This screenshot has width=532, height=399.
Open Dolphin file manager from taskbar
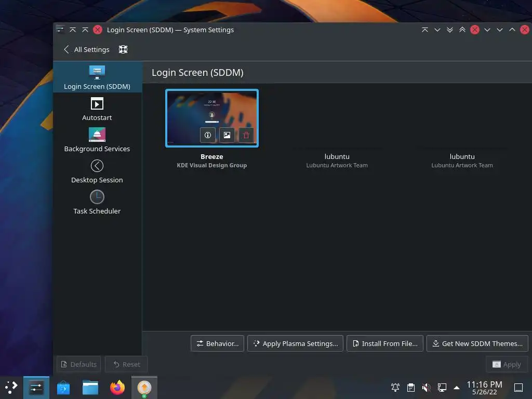(90, 388)
